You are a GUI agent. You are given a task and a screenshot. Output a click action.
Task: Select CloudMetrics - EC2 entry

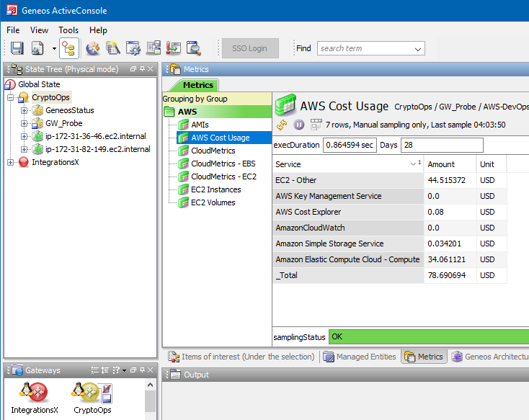point(223,177)
